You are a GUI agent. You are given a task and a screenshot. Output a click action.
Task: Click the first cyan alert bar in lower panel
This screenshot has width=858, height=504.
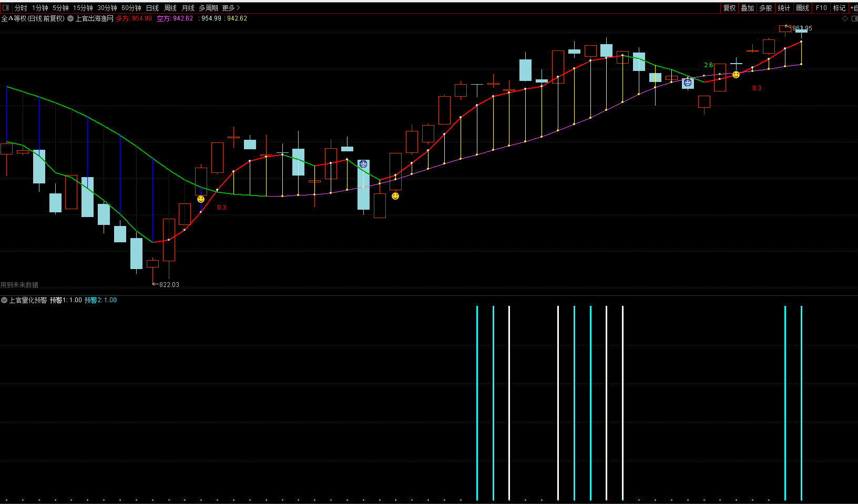pyautogui.click(x=477, y=402)
